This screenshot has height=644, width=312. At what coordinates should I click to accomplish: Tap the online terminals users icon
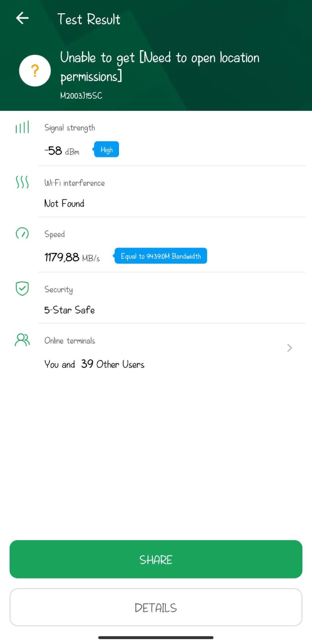22,340
